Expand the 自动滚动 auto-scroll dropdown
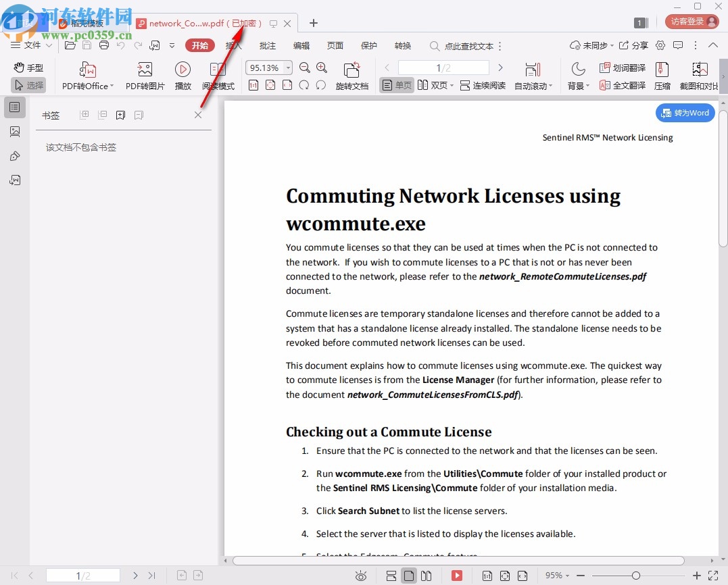This screenshot has width=728, height=585. (x=551, y=86)
